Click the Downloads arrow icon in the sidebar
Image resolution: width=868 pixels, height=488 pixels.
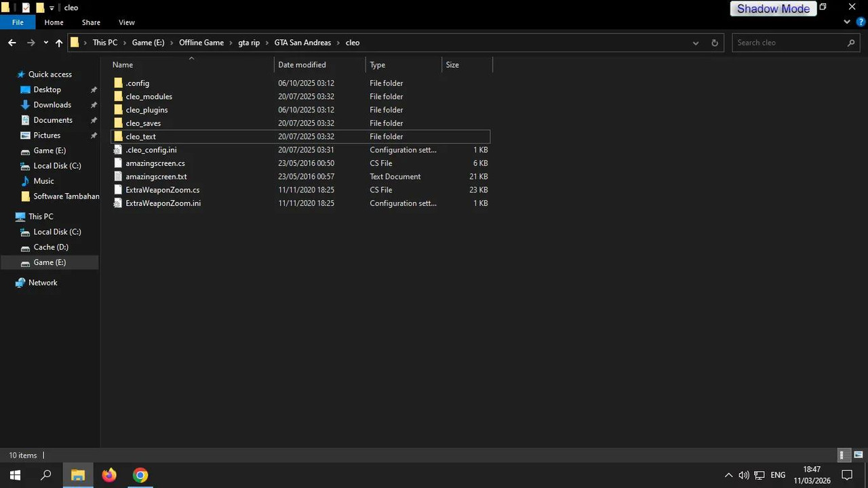[x=26, y=105]
